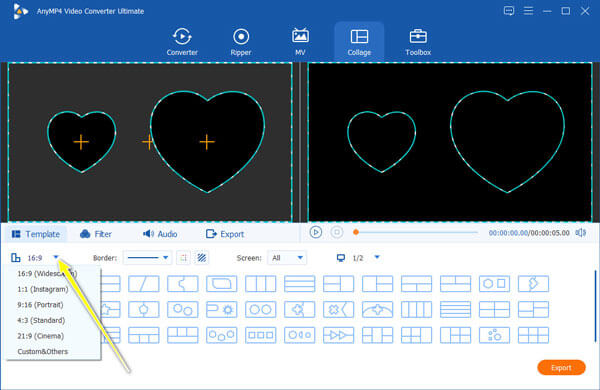
Task: Switch to the Filter tab
Action: (x=96, y=234)
